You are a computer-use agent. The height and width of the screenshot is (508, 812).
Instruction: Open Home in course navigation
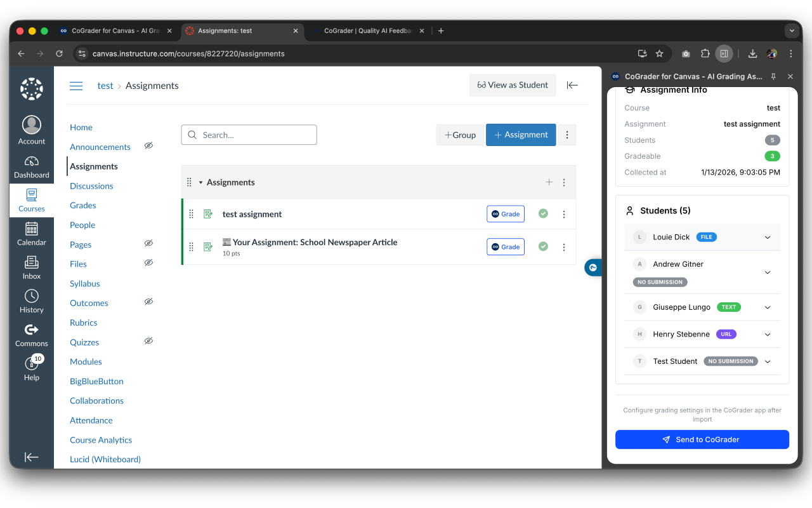pos(81,127)
